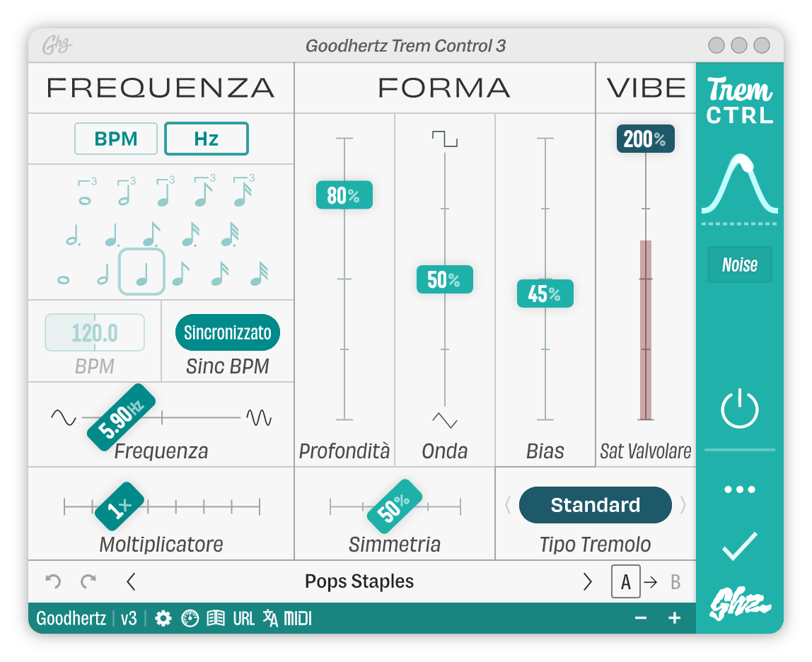Click the Noise button
Image resolution: width=812 pixels, height=662 pixels.
[x=739, y=265]
